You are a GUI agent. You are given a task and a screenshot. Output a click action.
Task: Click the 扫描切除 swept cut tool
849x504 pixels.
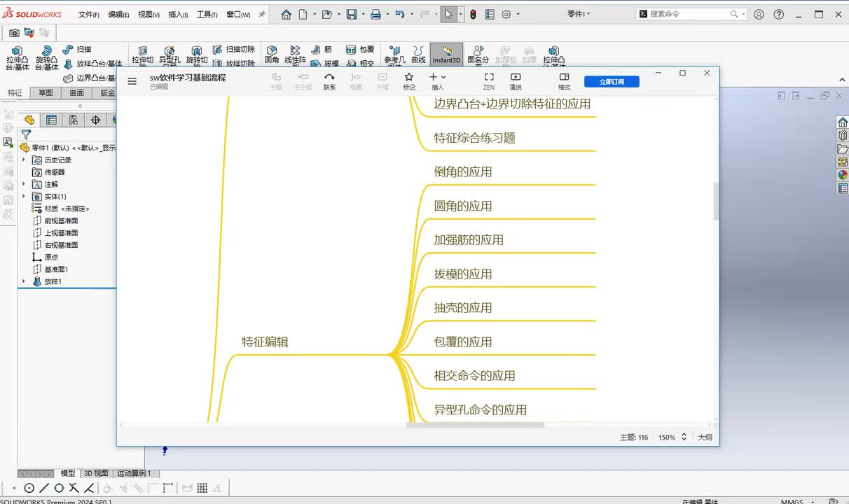233,50
